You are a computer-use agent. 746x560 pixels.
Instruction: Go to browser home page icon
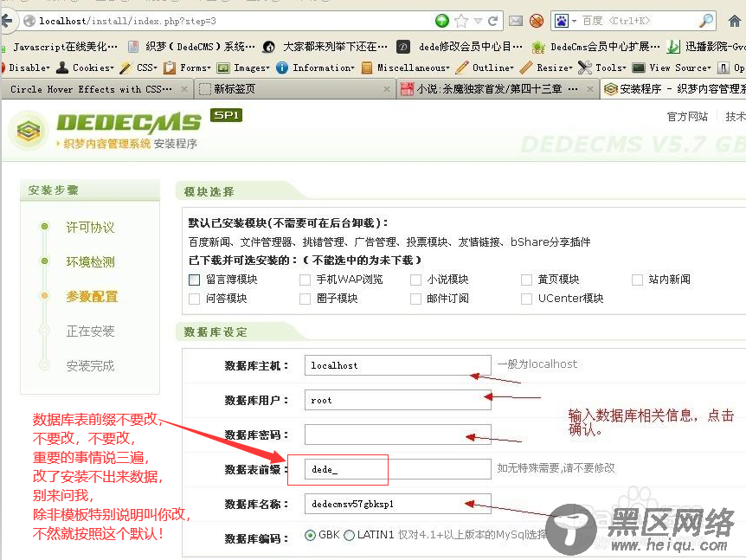point(735,21)
